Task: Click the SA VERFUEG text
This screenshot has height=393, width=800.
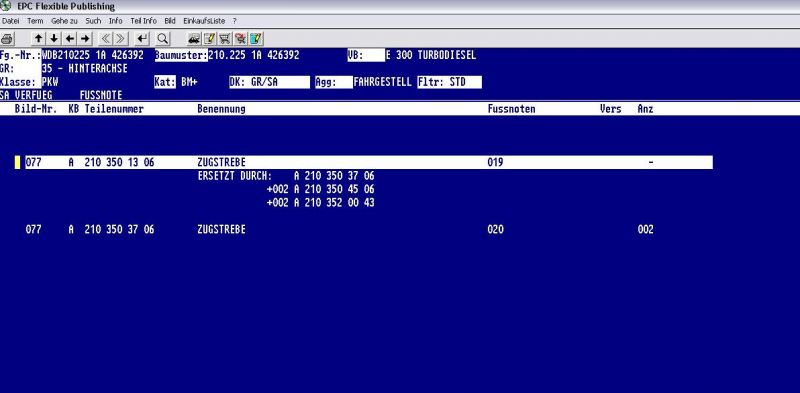Action: tap(26, 95)
